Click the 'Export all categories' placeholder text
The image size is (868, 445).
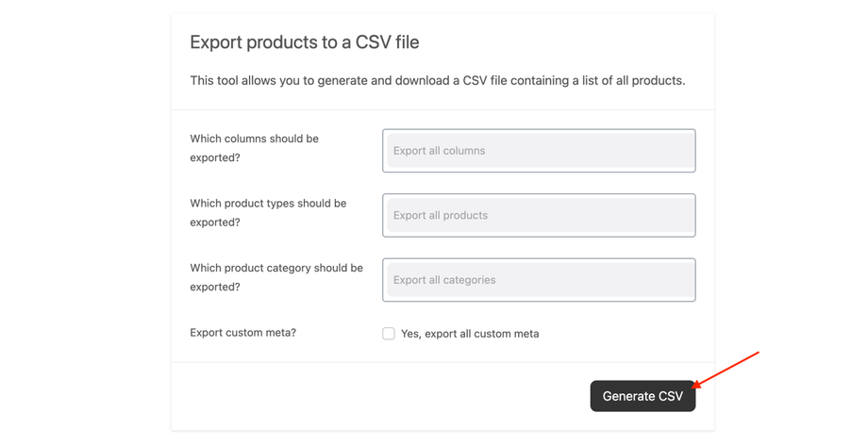click(443, 280)
